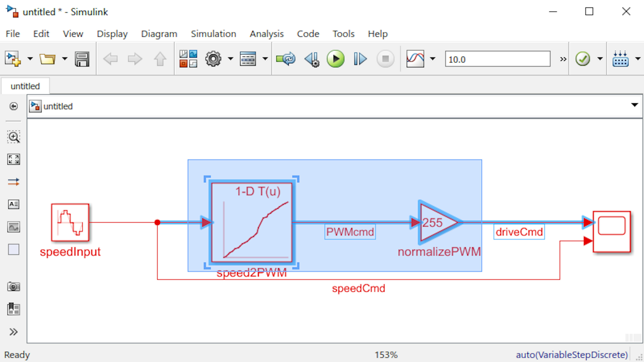
Task: Click the untitled breadcrumb in explorer bar
Action: [58, 106]
